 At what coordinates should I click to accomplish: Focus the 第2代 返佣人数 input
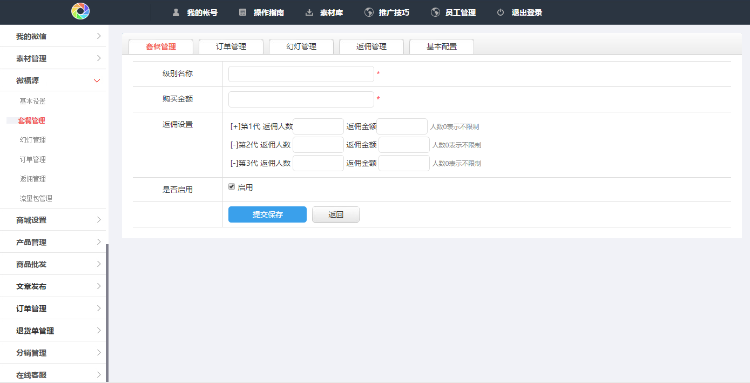pyautogui.click(x=318, y=145)
